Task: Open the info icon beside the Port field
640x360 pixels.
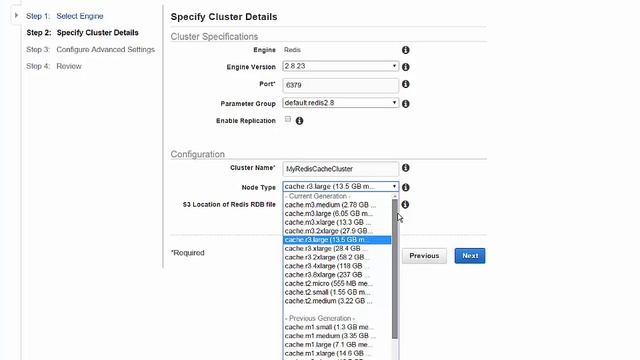Action: (405, 84)
